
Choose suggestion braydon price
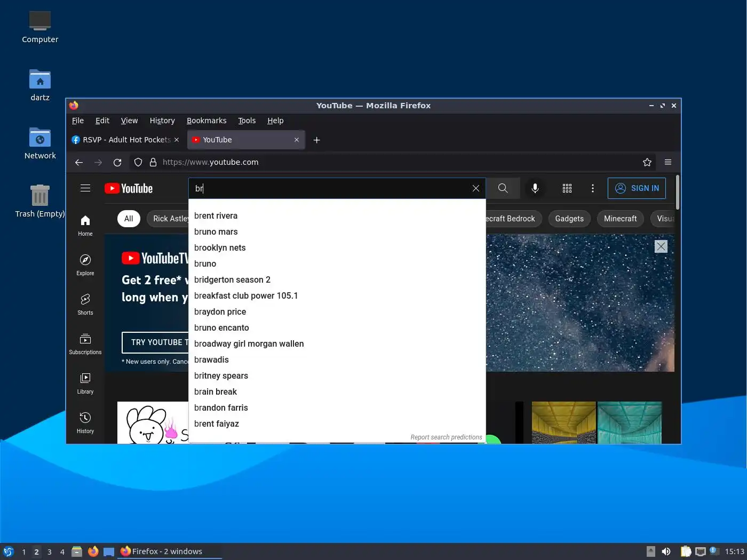(337, 311)
